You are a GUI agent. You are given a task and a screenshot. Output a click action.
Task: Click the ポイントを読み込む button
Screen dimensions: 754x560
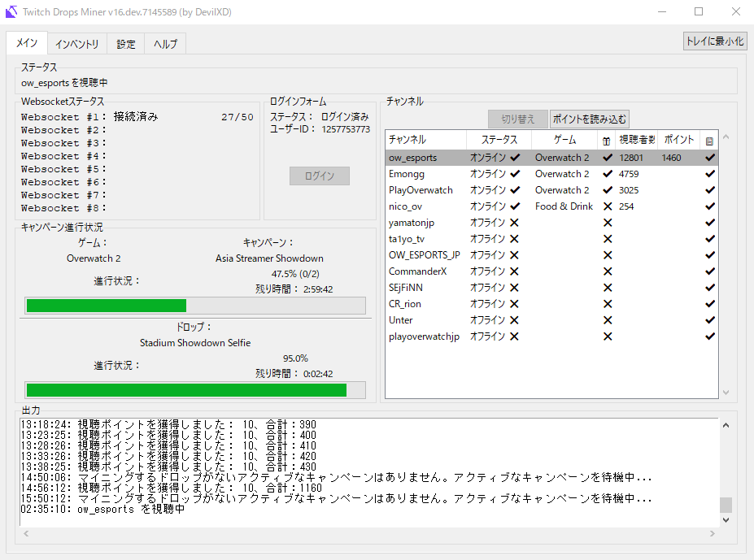coord(590,119)
